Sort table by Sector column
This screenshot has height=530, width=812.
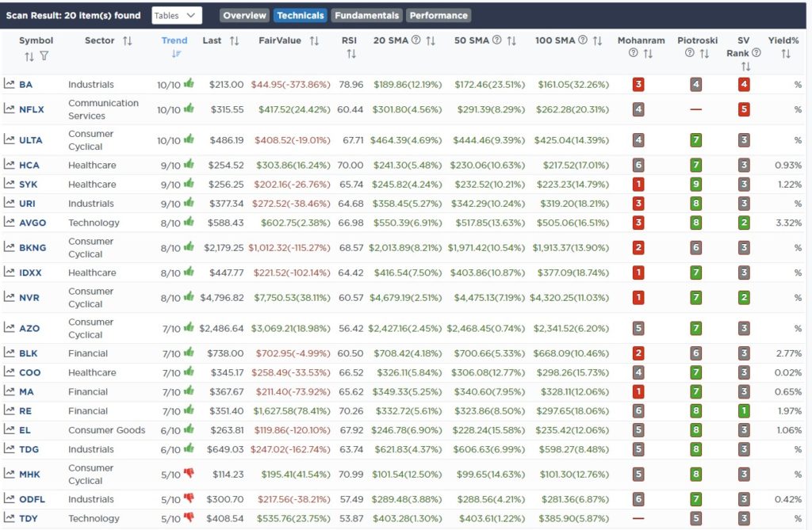tap(128, 41)
